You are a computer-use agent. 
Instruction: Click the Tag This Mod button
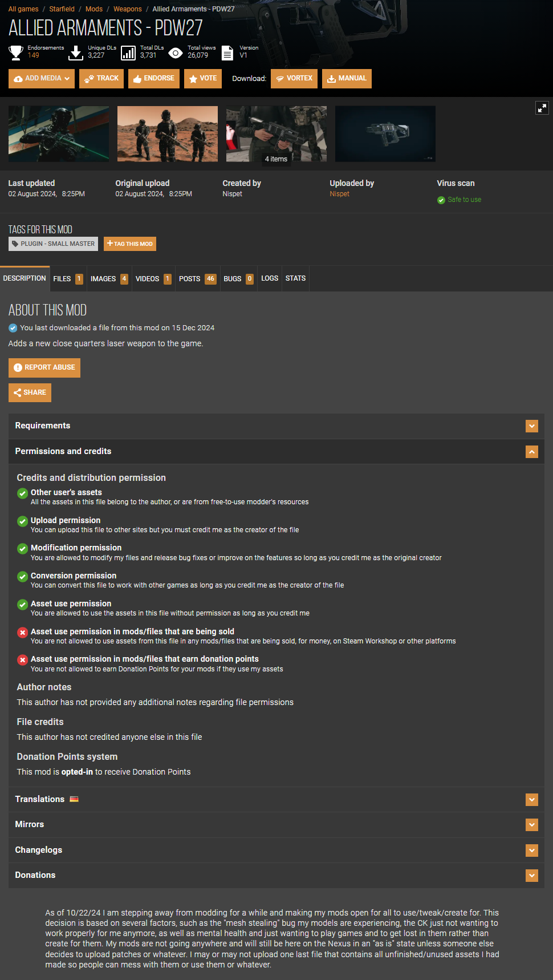coord(130,244)
